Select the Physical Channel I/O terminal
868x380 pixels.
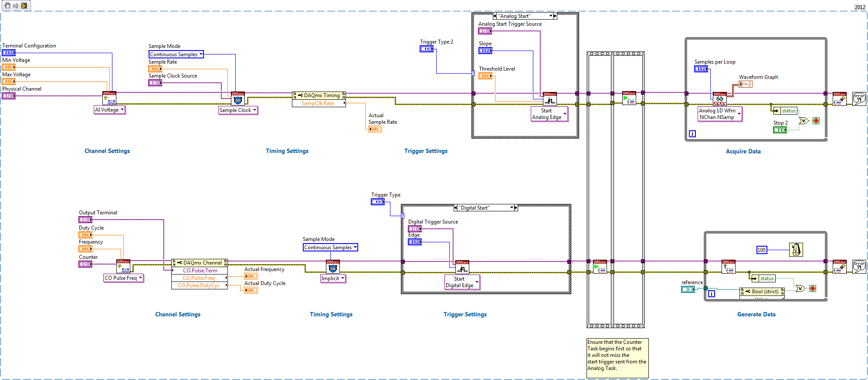[x=9, y=96]
